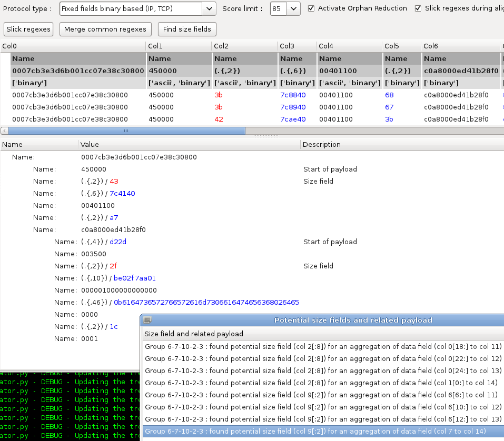The image size is (504, 441).
Task: Click the right arrow of the horizontal scrollbar
Action: point(500,130)
